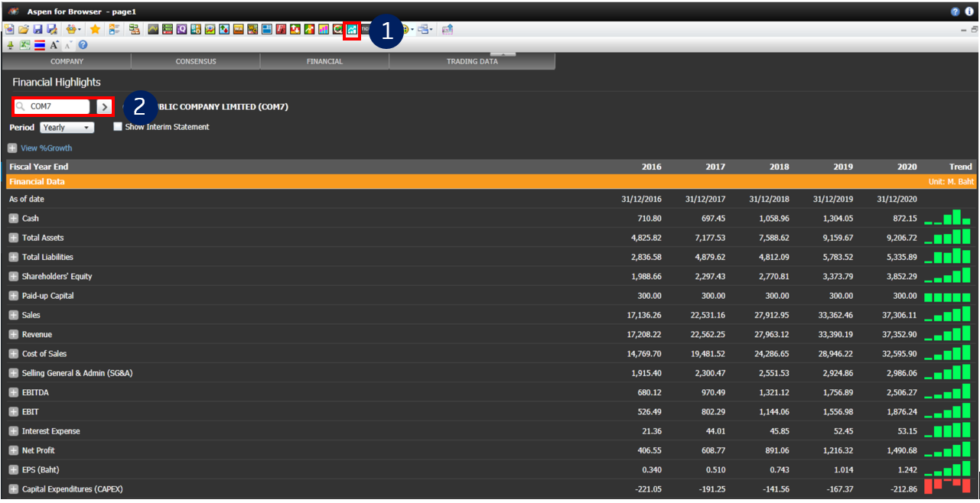Expand the Shareholders' Equity row

click(13, 276)
